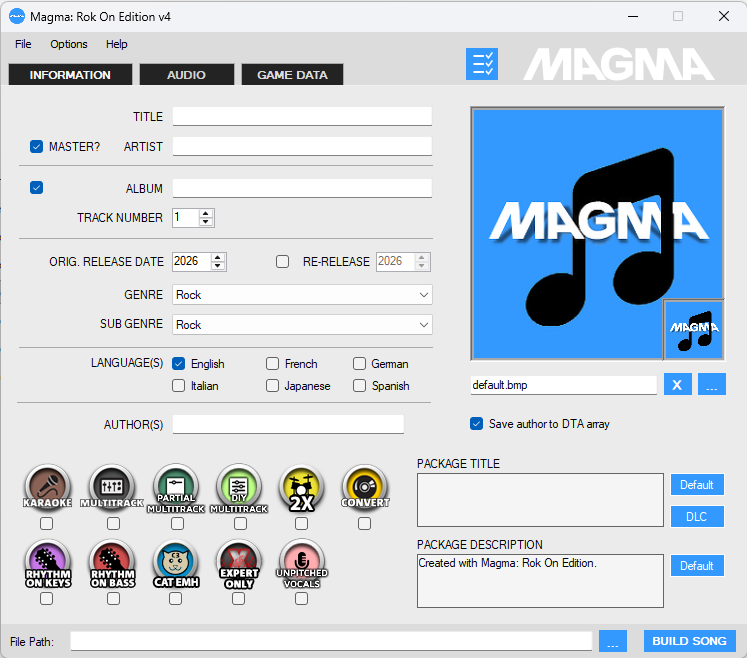This screenshot has height=658, width=747.
Task: Uncheck the English language checkbox
Action: tap(179, 364)
